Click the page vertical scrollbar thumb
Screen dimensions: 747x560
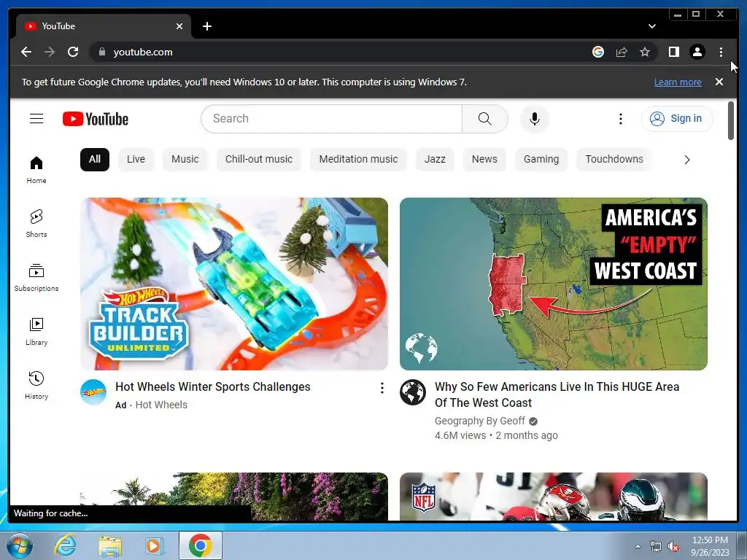[x=731, y=120]
